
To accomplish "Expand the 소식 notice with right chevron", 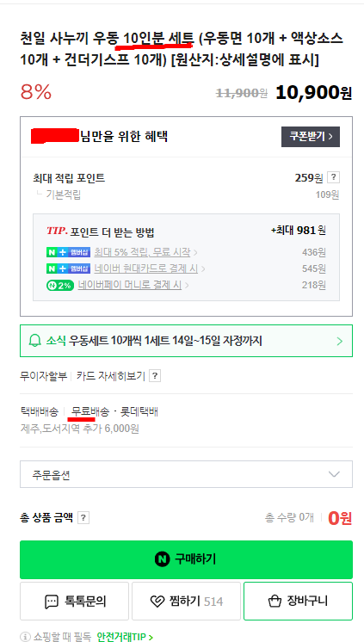I will point(339,341).
